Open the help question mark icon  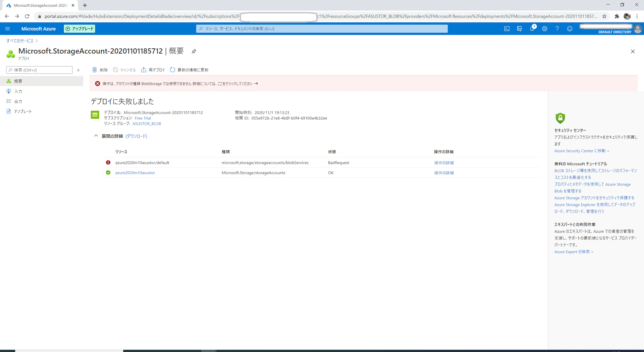pyautogui.click(x=557, y=29)
